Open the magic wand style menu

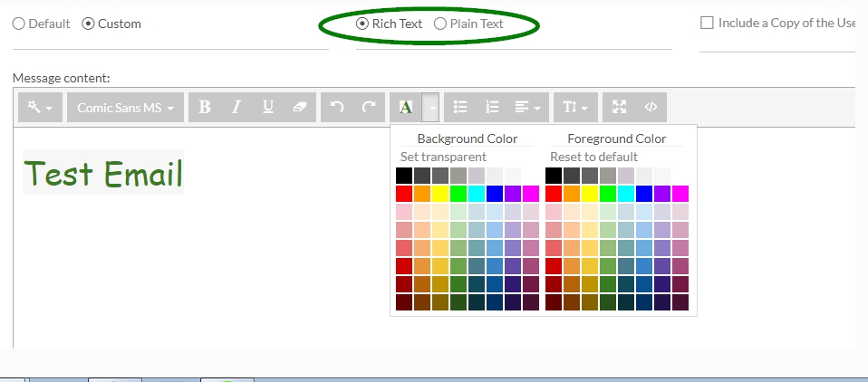click(x=40, y=107)
